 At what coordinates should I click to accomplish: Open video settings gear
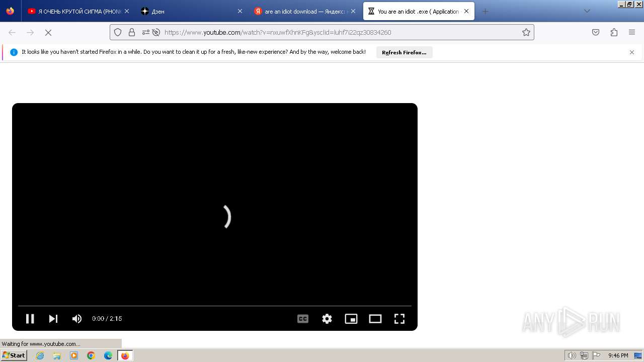327,319
